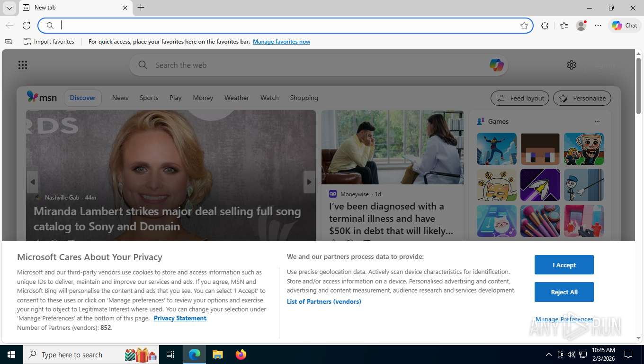Open the Privacy Statement link
Screen dimensions: 644x364
(x=180, y=318)
